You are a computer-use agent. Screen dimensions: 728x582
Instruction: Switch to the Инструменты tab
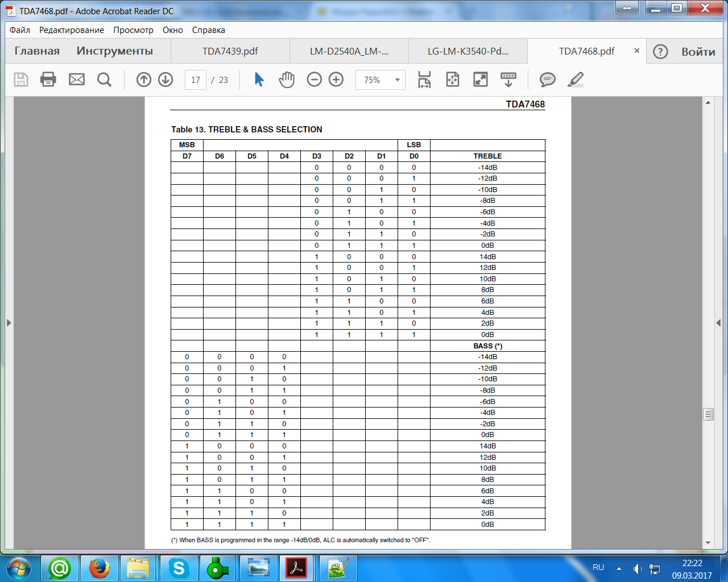(115, 51)
